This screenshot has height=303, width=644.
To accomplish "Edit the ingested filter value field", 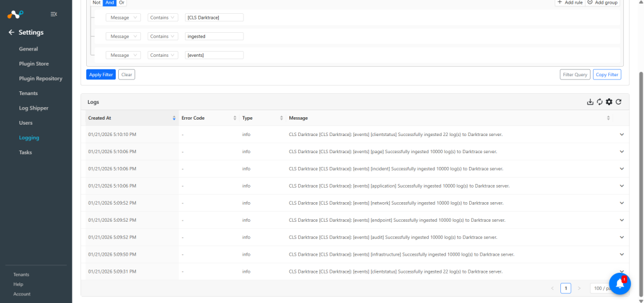I will tap(214, 36).
